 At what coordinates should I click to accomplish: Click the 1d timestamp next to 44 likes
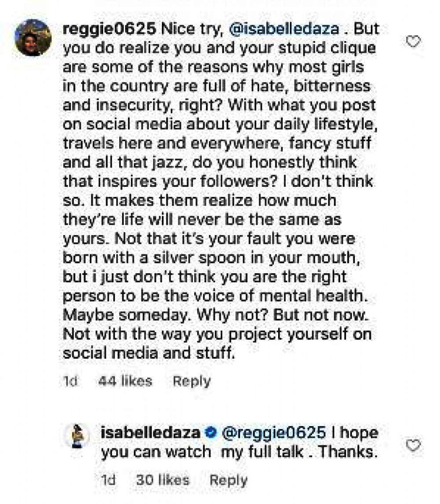tap(70, 381)
